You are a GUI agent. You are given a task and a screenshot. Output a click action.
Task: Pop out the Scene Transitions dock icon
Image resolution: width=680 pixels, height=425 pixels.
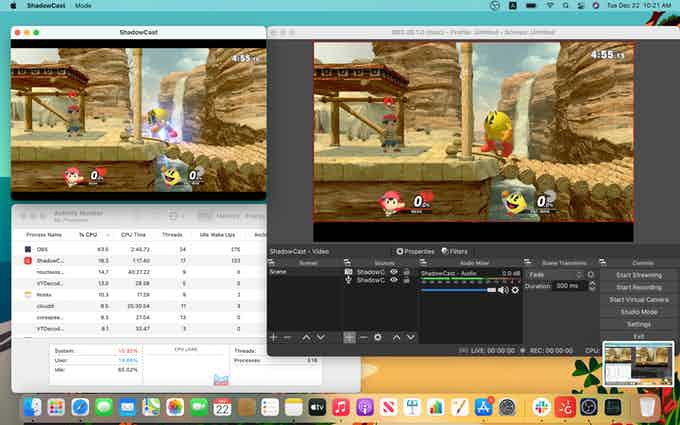tap(527, 262)
